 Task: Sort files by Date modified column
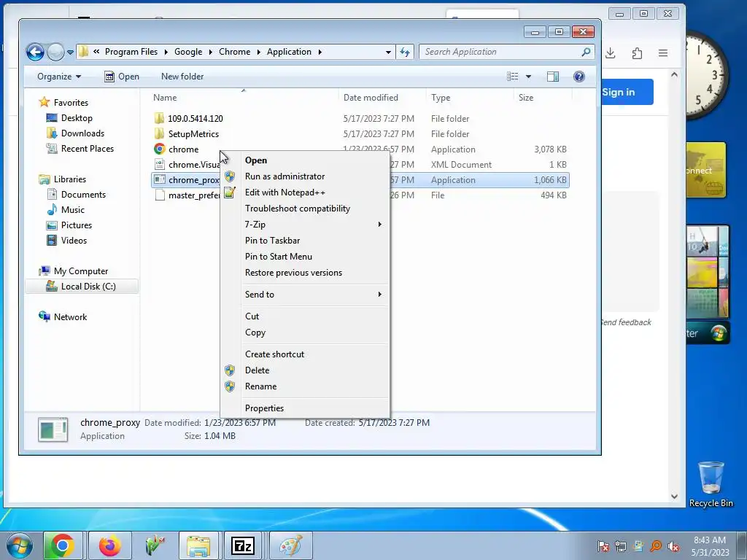[x=371, y=98]
